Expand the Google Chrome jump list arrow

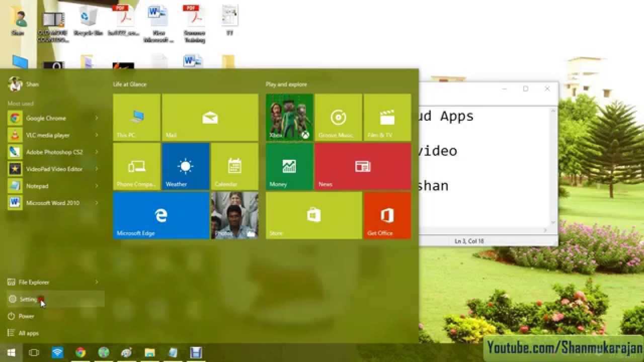[97, 118]
